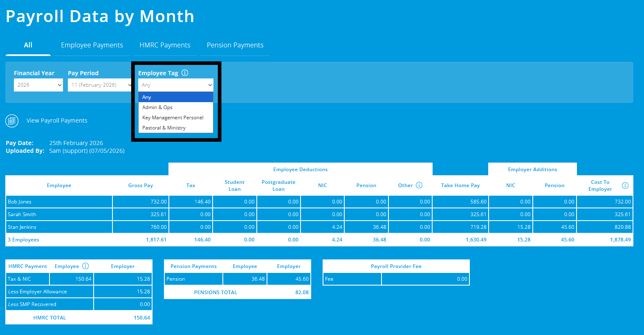
Task: Select the Bob Jones employee row
Action: pyautogui.click(x=319, y=202)
